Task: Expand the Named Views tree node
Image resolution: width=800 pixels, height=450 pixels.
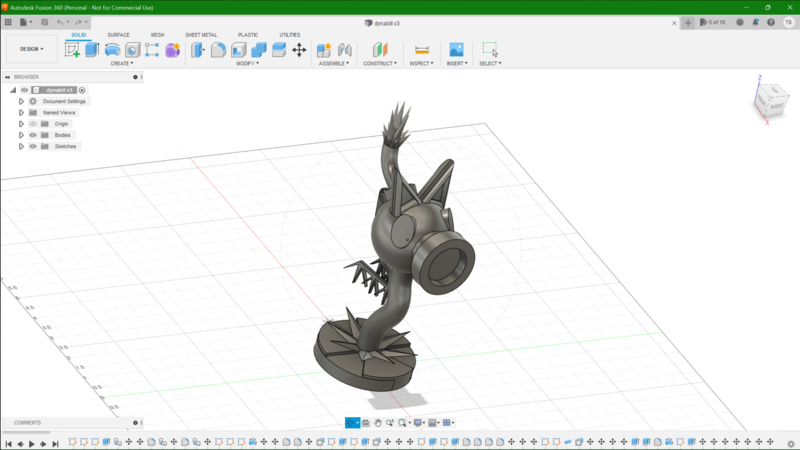Action: [21, 113]
